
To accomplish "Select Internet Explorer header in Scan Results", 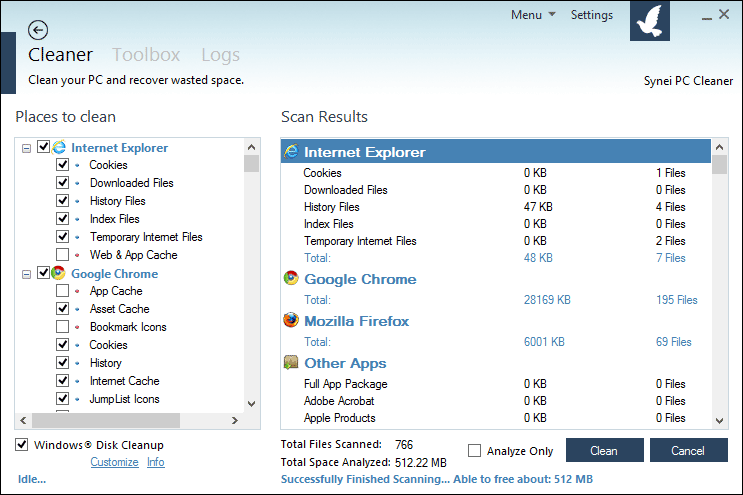I will [x=496, y=152].
